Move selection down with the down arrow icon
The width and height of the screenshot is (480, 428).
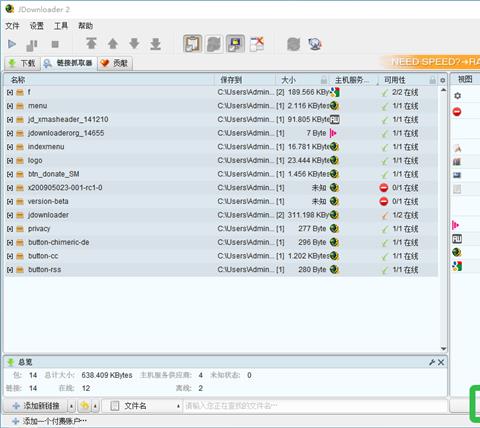(134, 44)
